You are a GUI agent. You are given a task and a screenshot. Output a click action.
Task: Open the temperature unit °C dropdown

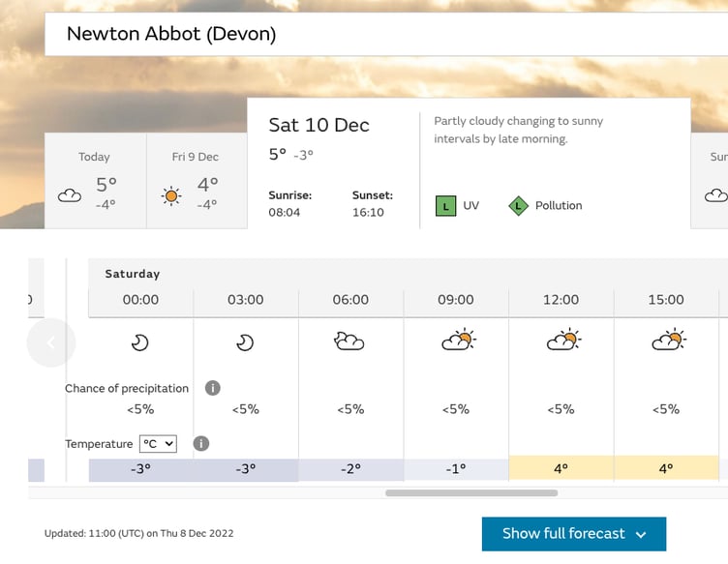158,444
